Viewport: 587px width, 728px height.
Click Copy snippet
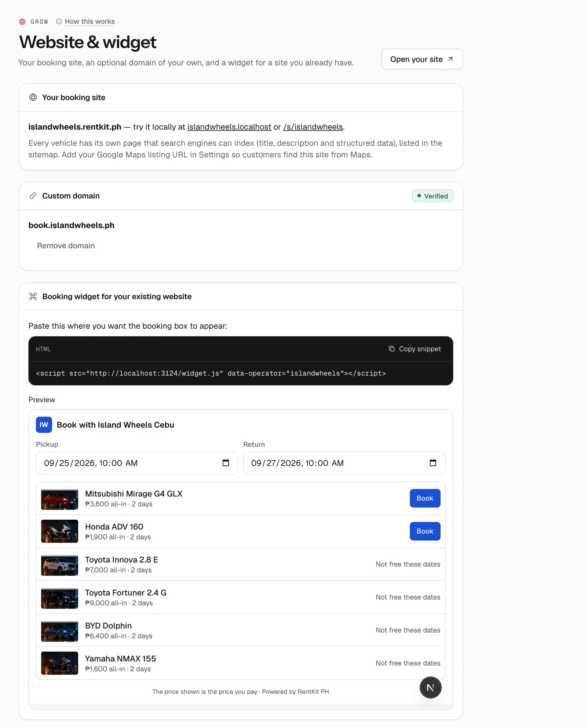coord(415,349)
